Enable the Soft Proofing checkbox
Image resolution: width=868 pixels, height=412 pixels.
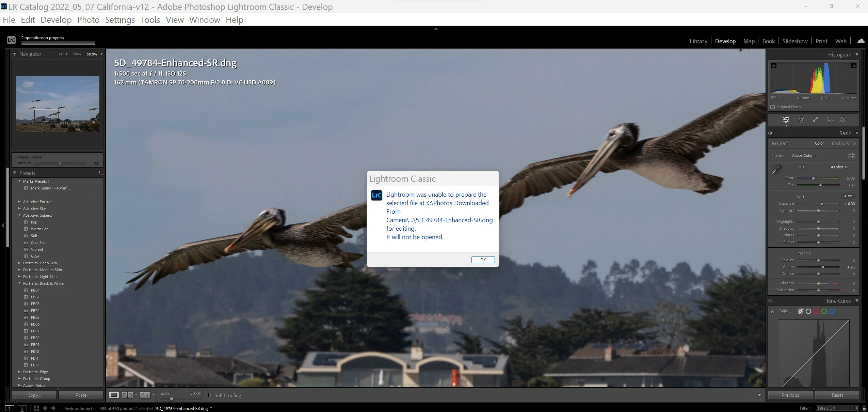click(x=210, y=395)
